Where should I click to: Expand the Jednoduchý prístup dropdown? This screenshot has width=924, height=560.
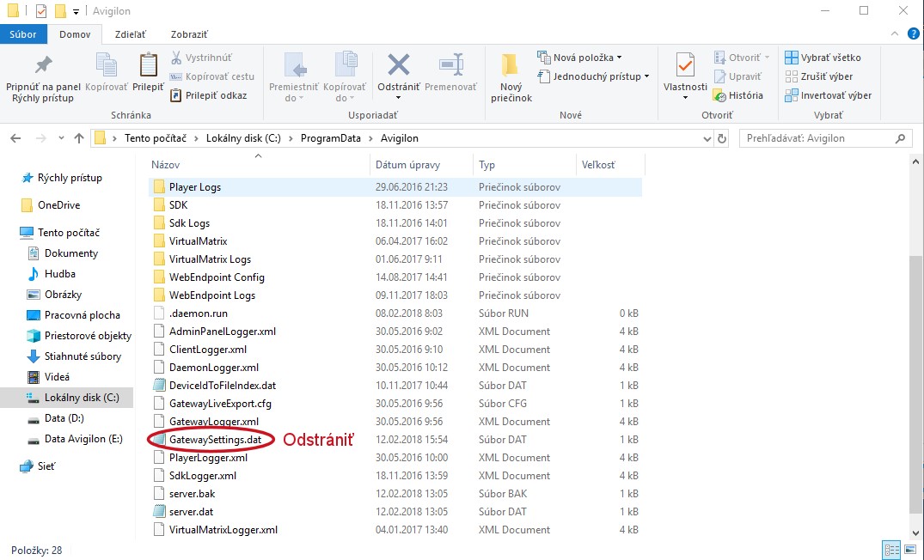(646, 76)
